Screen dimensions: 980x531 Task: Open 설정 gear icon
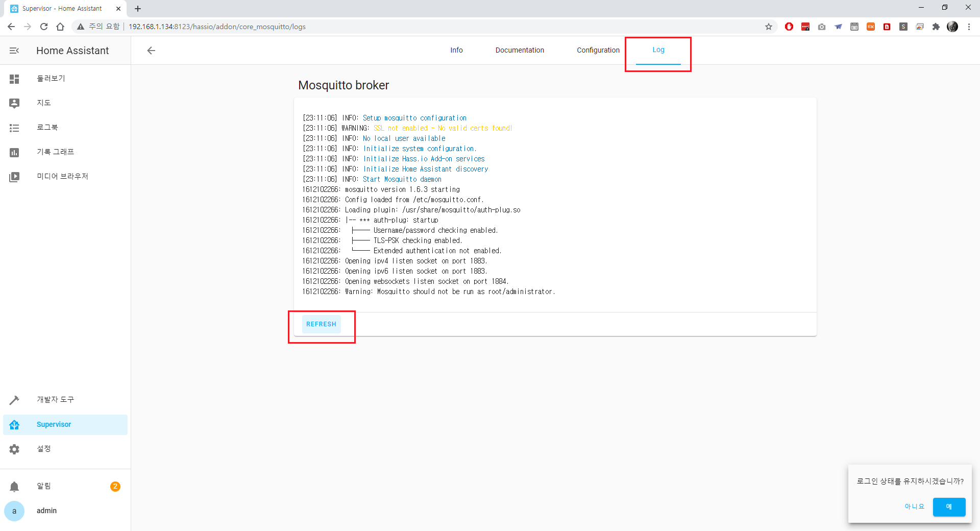14,449
